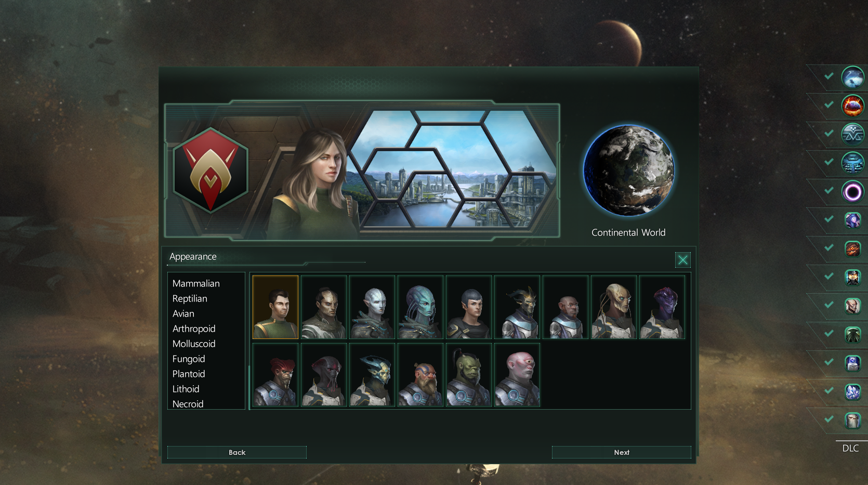Image resolution: width=868 pixels, height=485 pixels.
Task: Select the first human male portrait
Action: pos(275,307)
